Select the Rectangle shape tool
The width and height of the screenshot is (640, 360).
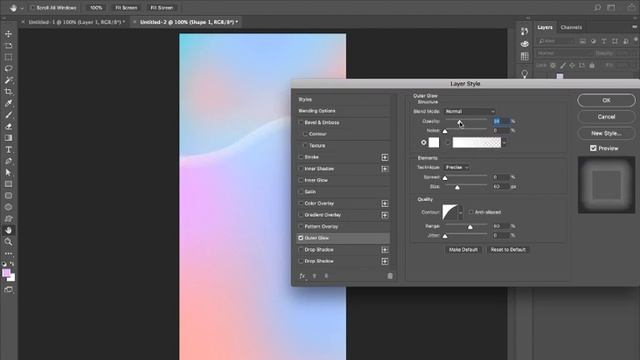8,184
